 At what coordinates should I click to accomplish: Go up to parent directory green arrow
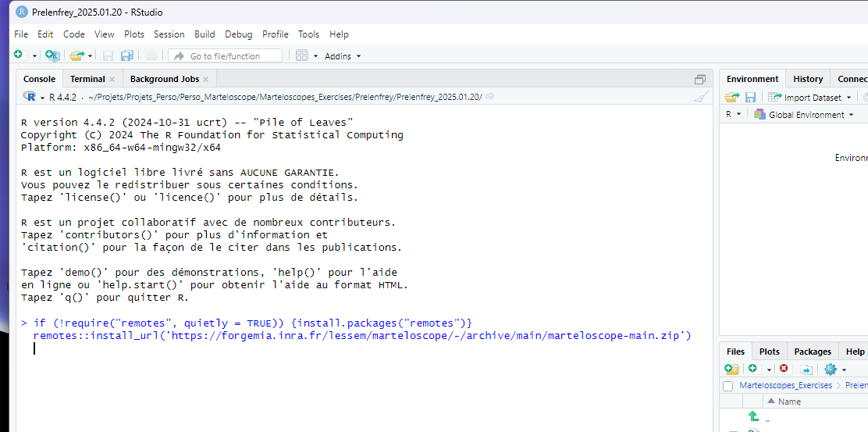click(x=752, y=416)
